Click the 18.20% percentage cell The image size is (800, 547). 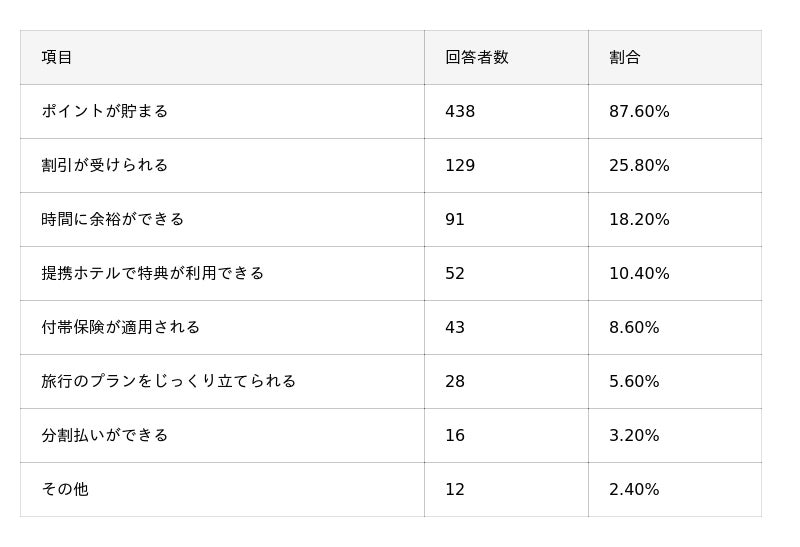point(639,220)
